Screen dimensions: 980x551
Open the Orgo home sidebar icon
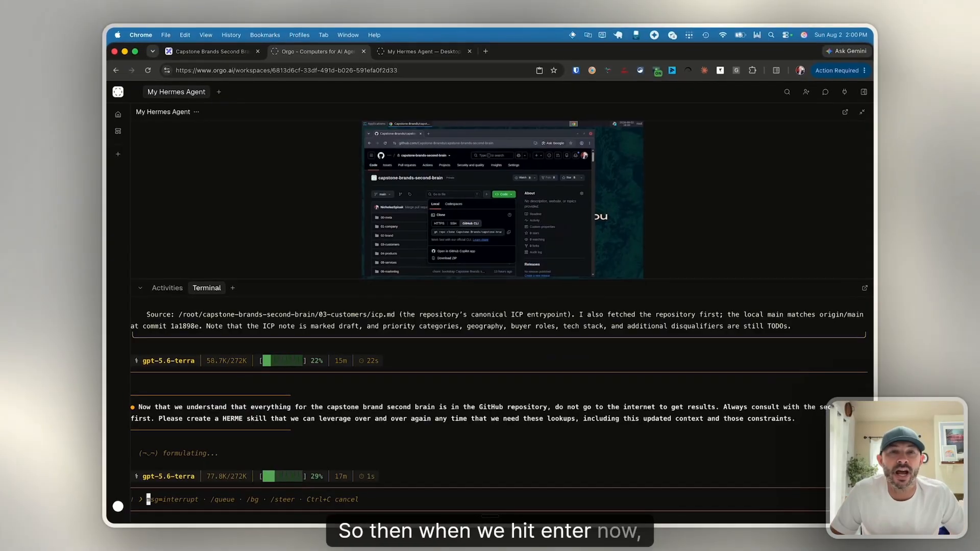pyautogui.click(x=118, y=114)
